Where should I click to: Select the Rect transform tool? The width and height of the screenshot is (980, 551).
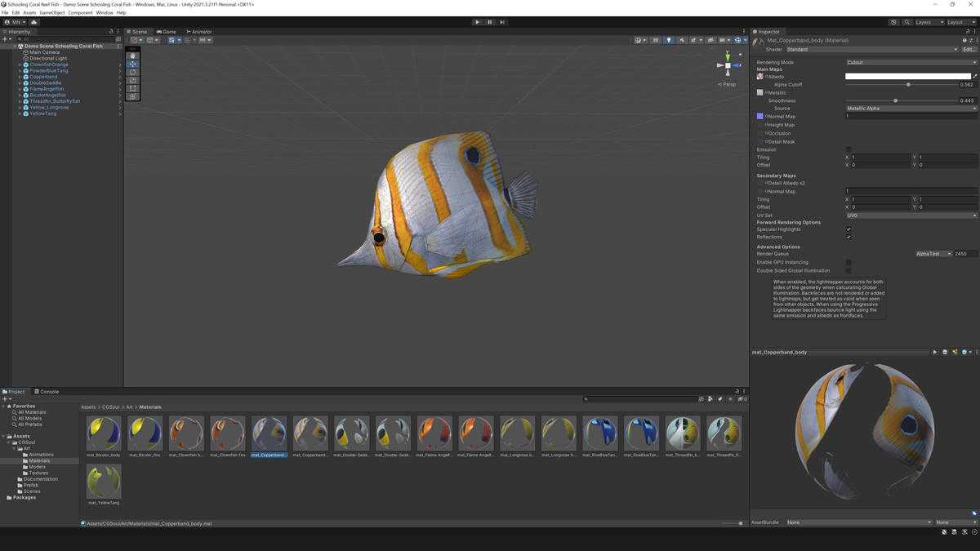pos(132,88)
